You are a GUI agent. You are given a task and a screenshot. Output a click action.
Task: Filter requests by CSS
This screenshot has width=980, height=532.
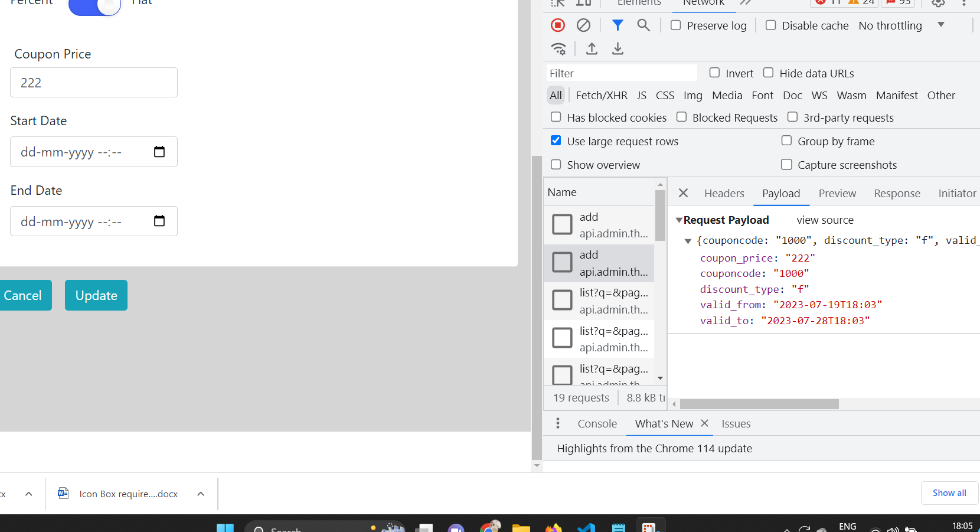point(665,95)
